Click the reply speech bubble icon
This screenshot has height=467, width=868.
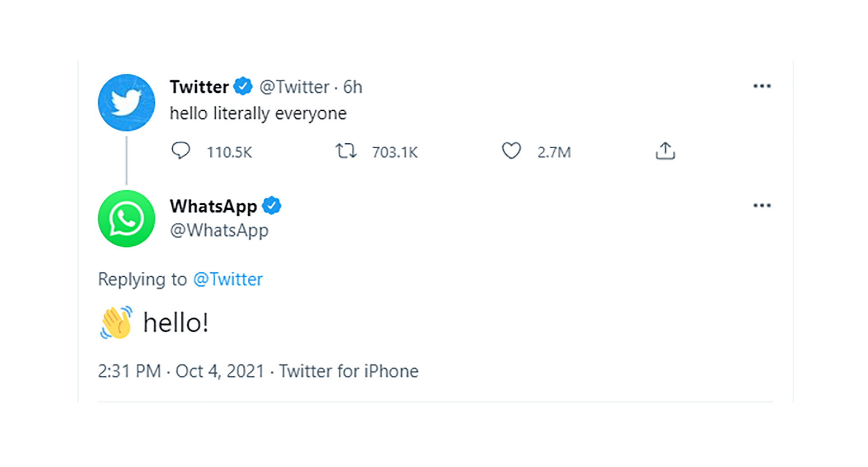(181, 151)
